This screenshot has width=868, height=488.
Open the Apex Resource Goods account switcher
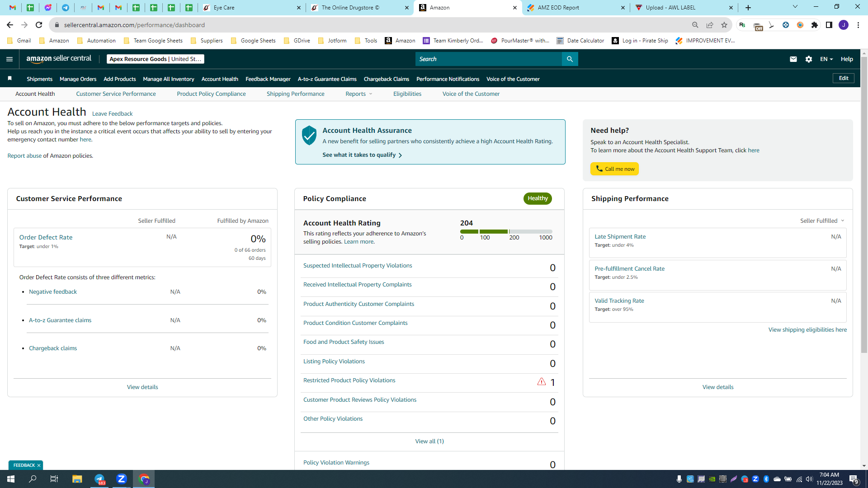click(156, 59)
